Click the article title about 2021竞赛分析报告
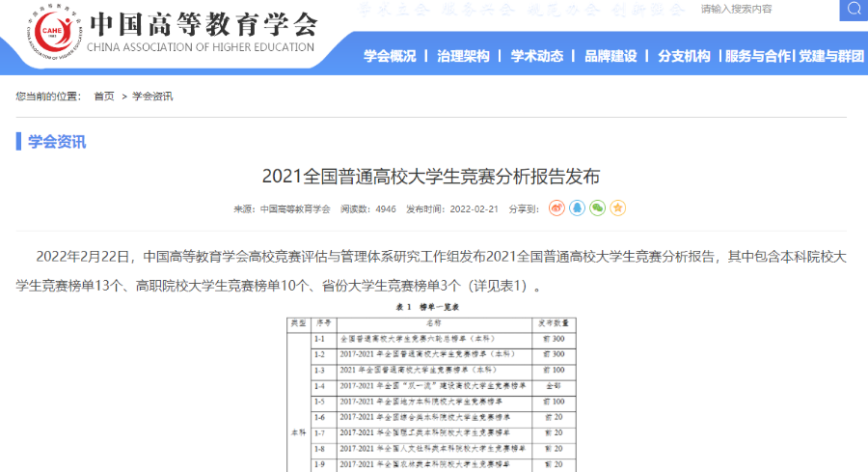Screen dimensions: 868x472 coord(431,178)
